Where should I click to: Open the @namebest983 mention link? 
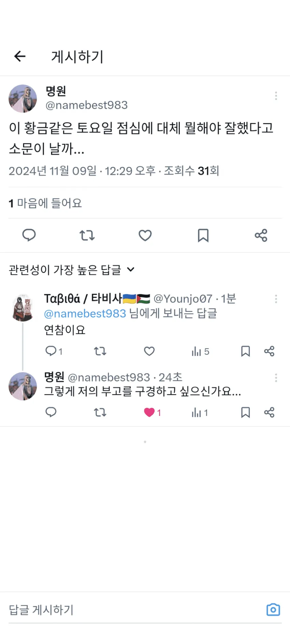tap(85, 314)
